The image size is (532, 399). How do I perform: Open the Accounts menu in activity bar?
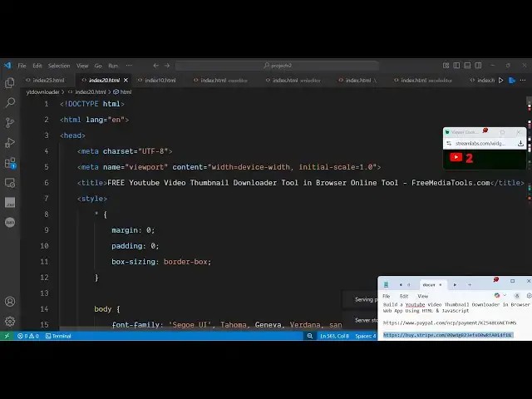pos(10,301)
